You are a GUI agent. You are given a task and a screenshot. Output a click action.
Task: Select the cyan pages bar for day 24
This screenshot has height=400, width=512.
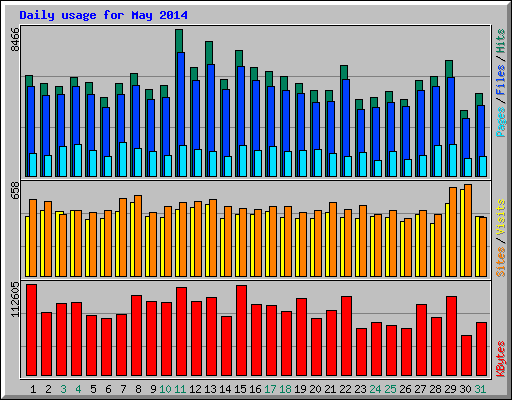pos(378,168)
